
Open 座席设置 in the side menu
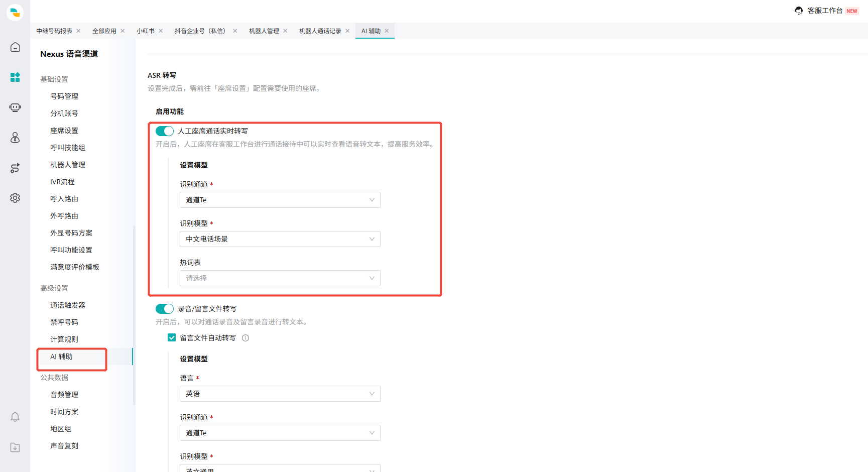pos(64,131)
